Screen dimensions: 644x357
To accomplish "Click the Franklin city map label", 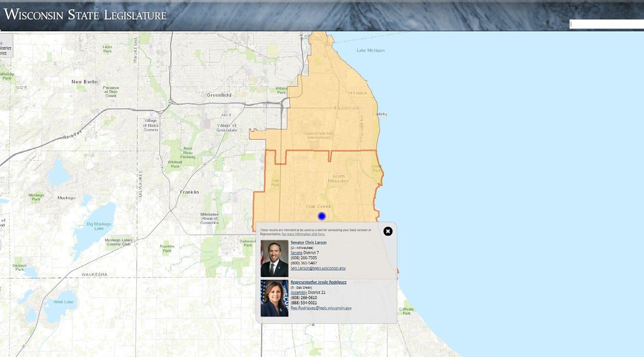I will 190,192.
